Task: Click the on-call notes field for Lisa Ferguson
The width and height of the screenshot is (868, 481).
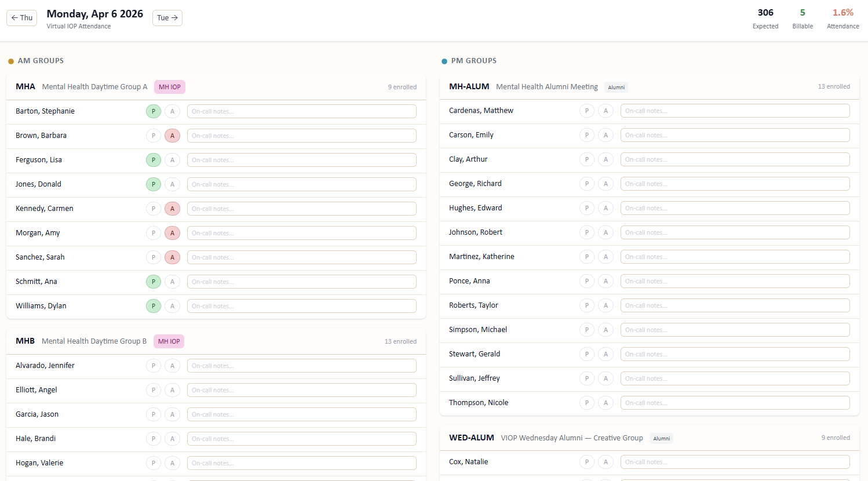Action: (x=301, y=159)
